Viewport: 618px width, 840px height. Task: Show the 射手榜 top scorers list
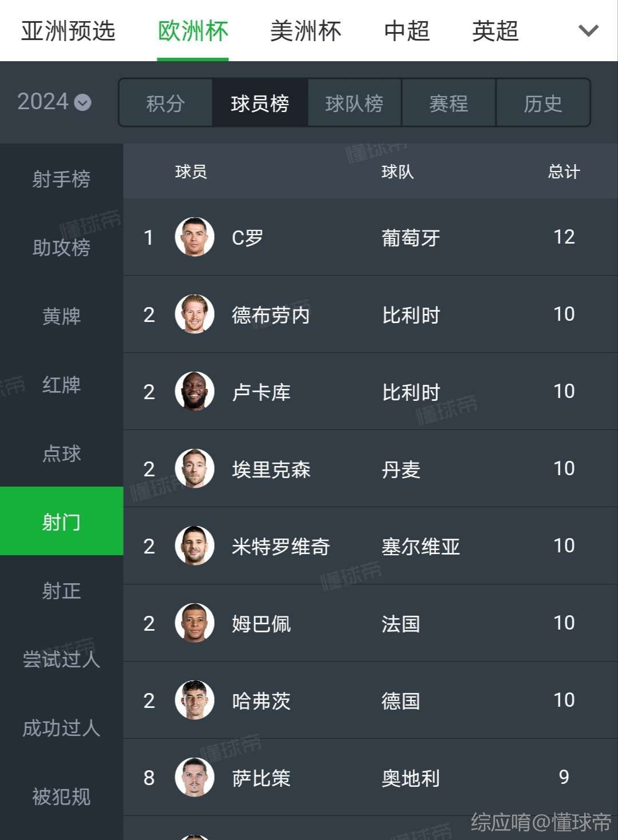pyautogui.click(x=61, y=178)
